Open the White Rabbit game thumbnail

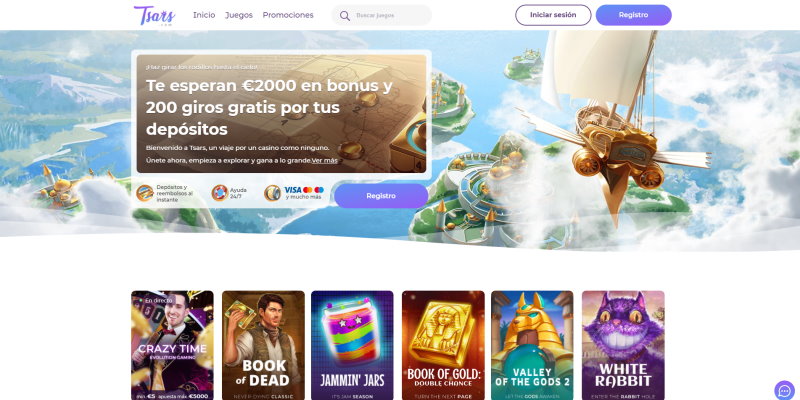[x=623, y=345]
